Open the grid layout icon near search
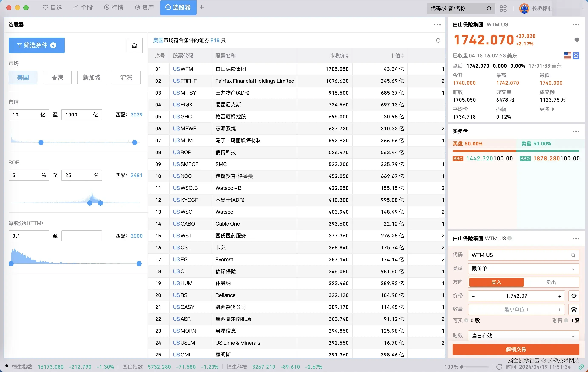Viewport: 588px width, 372px height. coord(503,9)
